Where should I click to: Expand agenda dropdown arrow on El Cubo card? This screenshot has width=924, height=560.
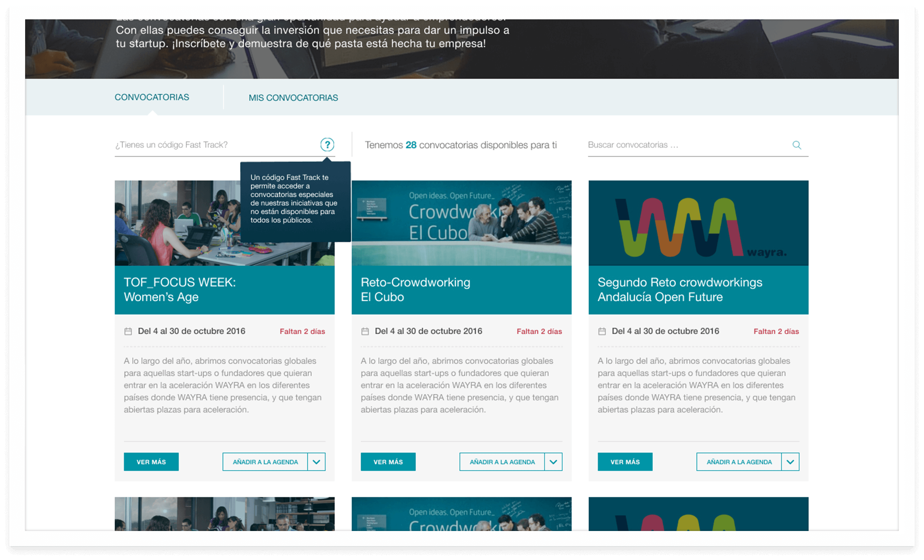[x=553, y=462]
